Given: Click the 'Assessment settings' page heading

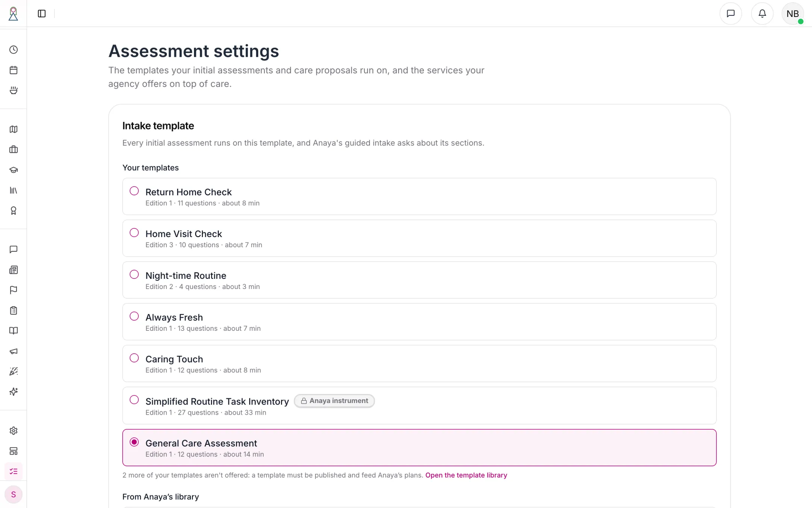Looking at the screenshot, I should (x=194, y=51).
